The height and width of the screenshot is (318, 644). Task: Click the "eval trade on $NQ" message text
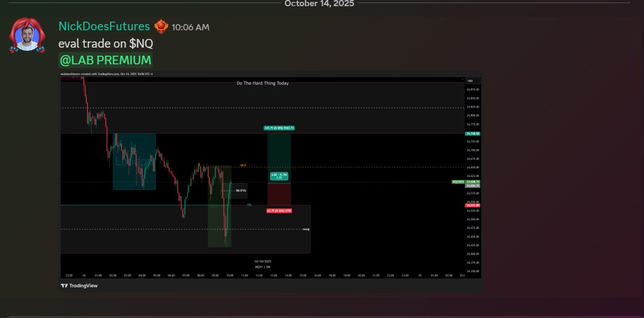[x=106, y=43]
